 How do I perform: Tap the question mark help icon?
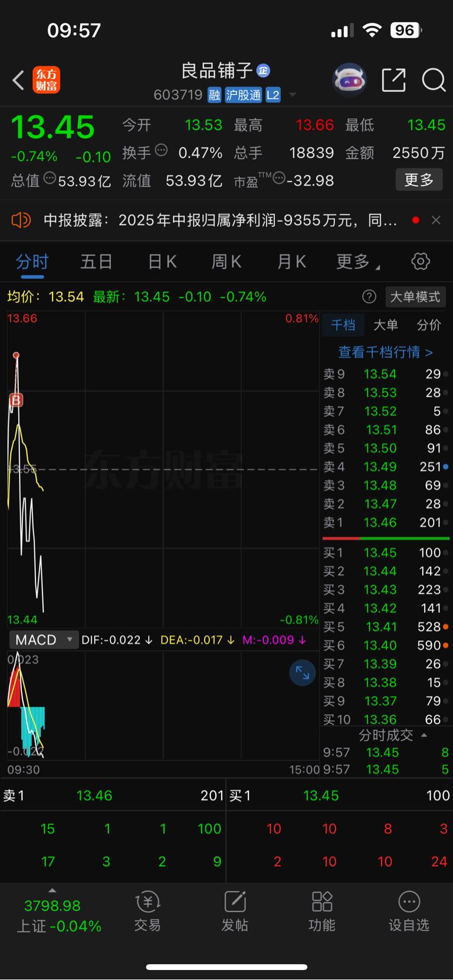click(369, 296)
